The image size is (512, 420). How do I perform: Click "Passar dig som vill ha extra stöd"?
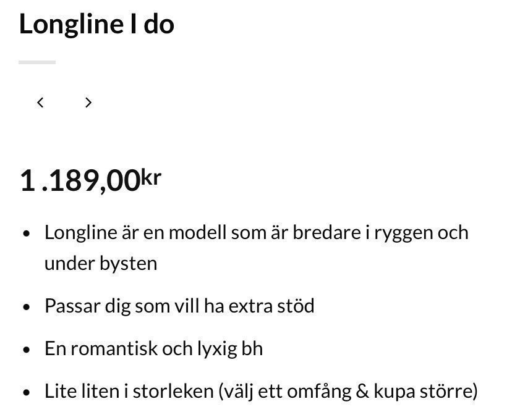click(x=179, y=306)
